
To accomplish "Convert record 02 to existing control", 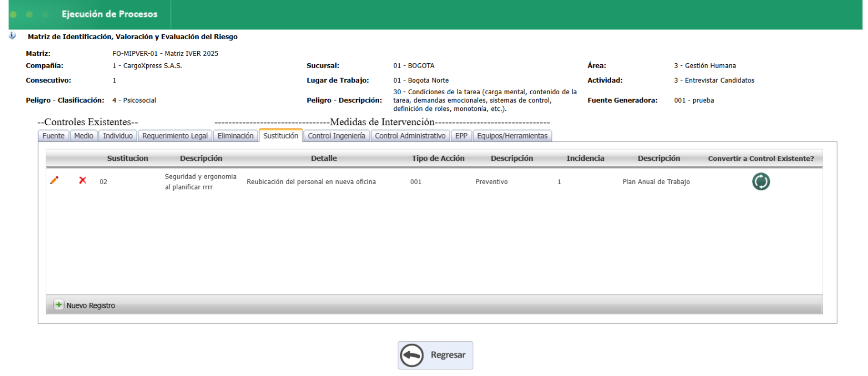I will tap(761, 181).
